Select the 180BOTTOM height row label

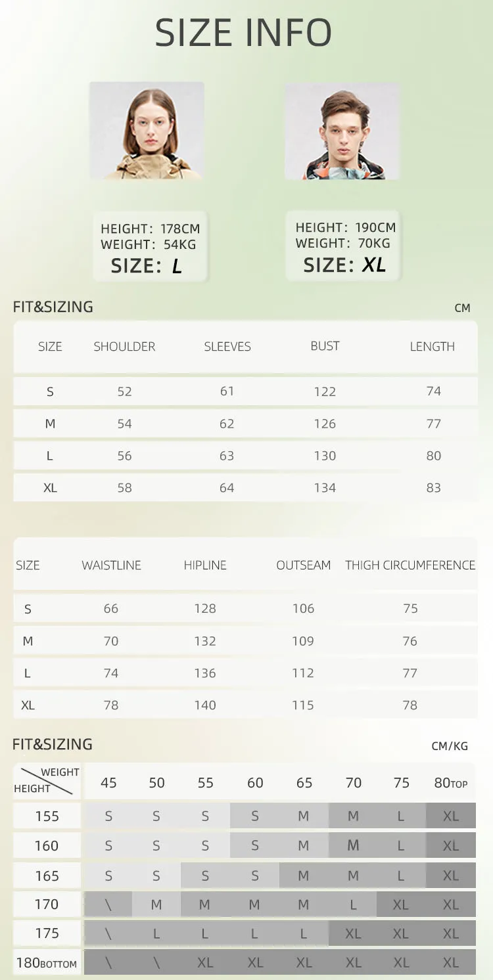coord(47,962)
